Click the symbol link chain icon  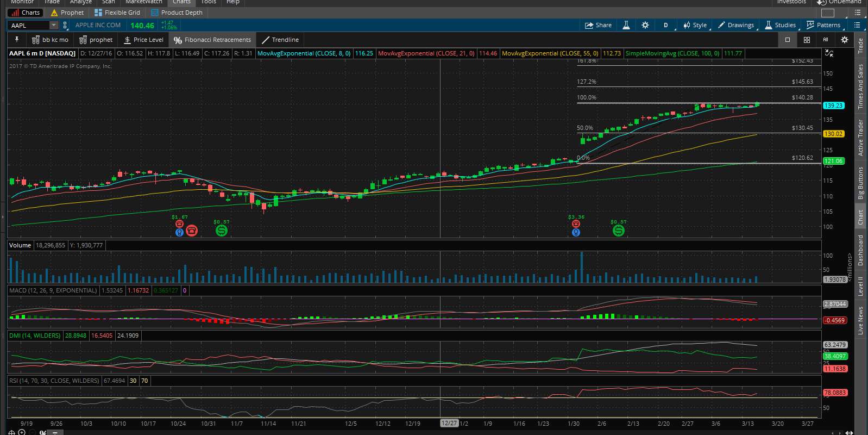tap(65, 25)
